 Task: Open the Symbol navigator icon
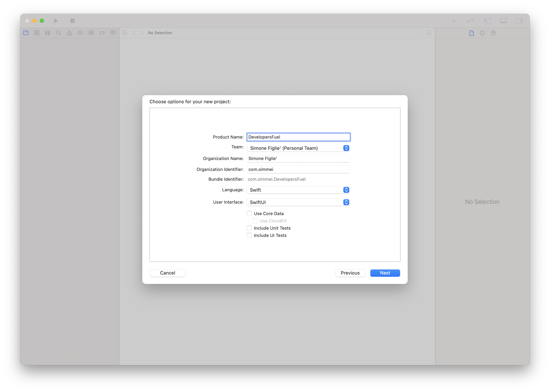48,33
